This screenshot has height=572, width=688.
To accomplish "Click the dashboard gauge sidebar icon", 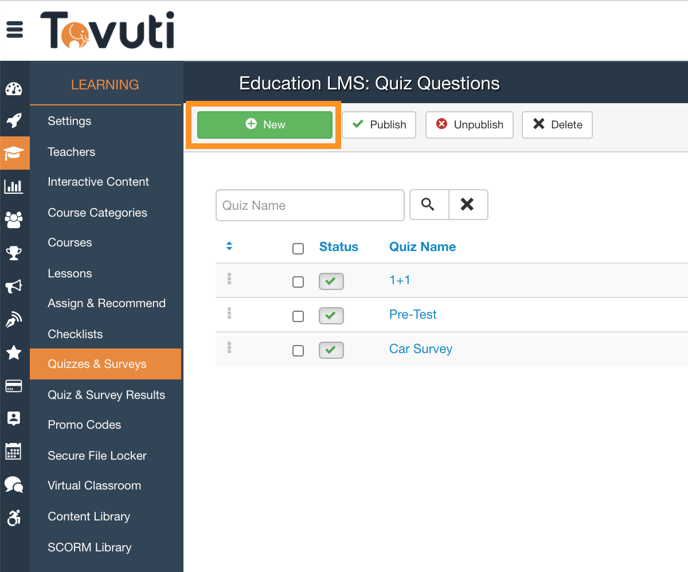I will (x=14, y=90).
